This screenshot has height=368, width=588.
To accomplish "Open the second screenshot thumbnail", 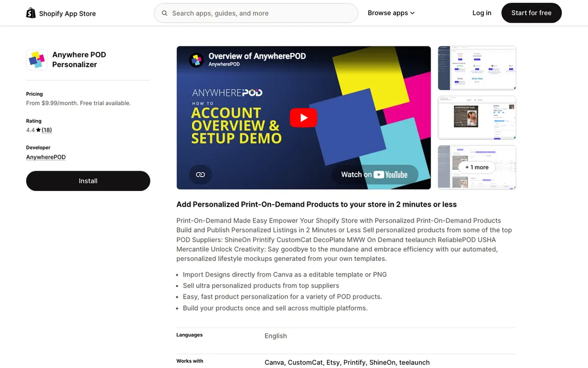I will click(x=477, y=118).
